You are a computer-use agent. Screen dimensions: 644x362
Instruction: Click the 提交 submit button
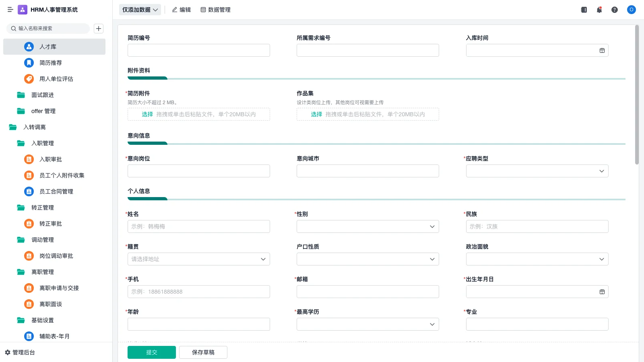click(151, 352)
